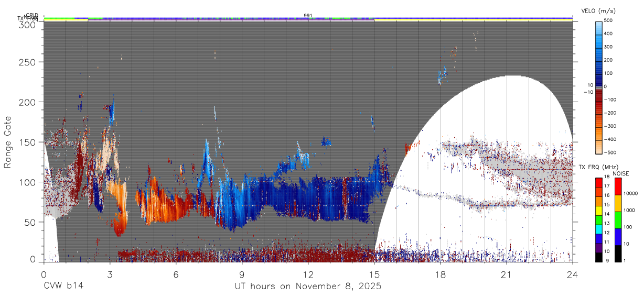Screen dimensions: 644x297
Task: Click the 200 label on velocity scale
Action: coord(609,60)
